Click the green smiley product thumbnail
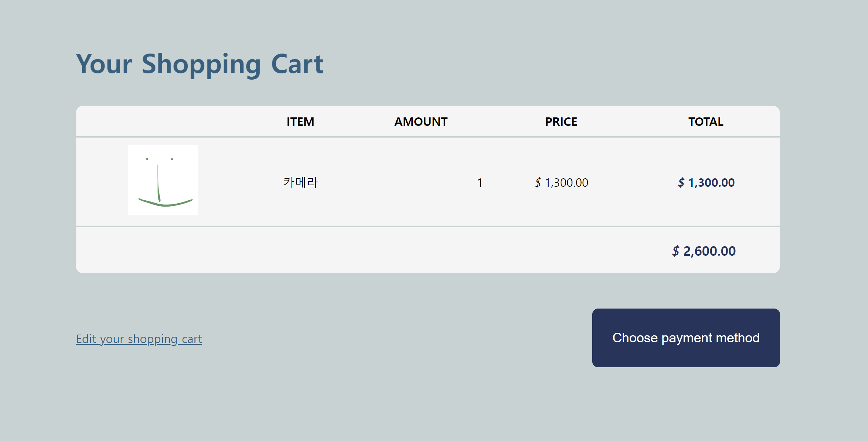 click(162, 180)
